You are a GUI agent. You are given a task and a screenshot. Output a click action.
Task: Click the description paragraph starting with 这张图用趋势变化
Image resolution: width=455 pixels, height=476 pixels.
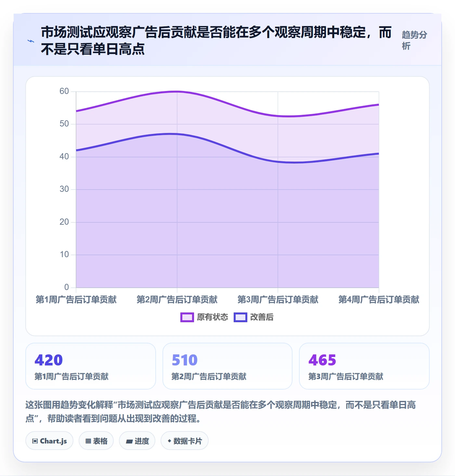point(221,412)
